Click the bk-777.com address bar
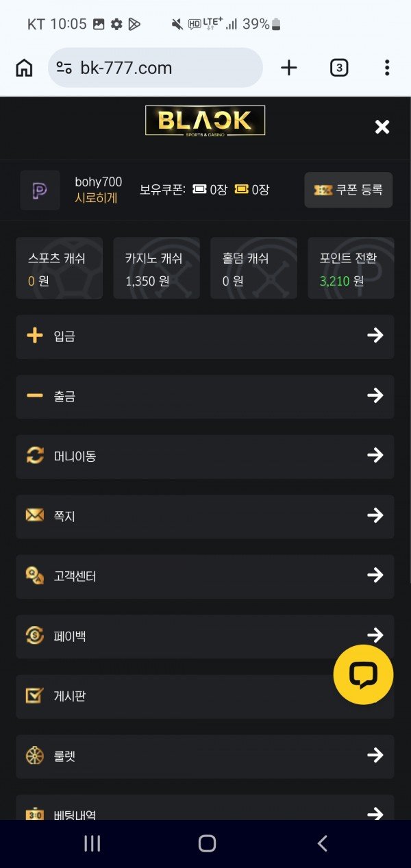This screenshot has height=868, width=411. [155, 68]
